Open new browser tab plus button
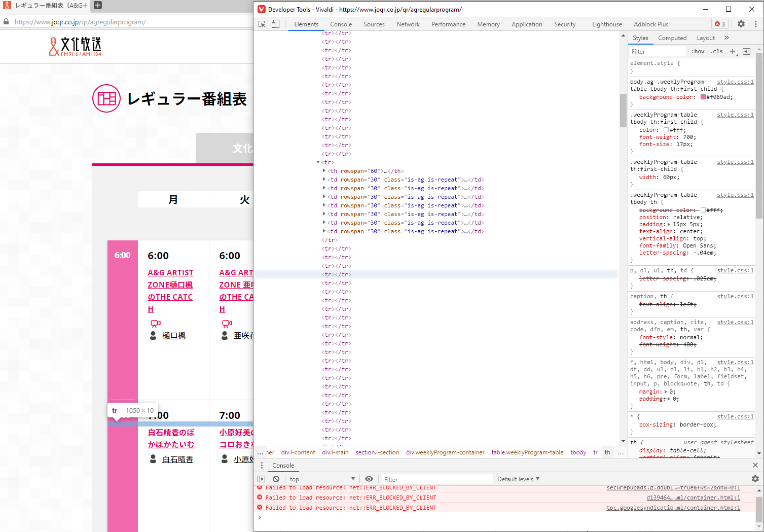Screen dimensions: 764x532 pyautogui.click(x=98, y=5)
